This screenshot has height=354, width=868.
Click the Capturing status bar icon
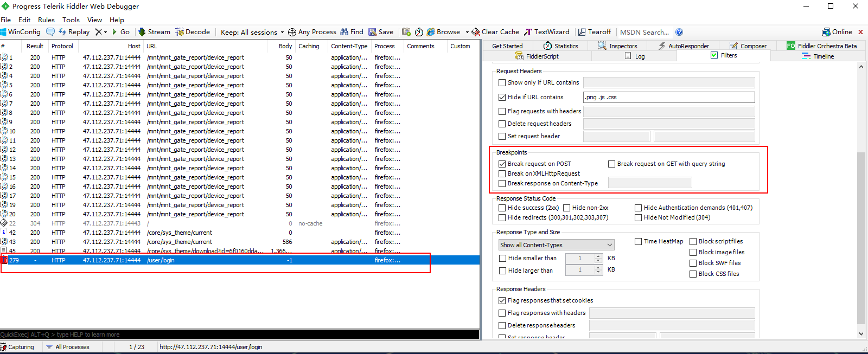tap(3, 347)
